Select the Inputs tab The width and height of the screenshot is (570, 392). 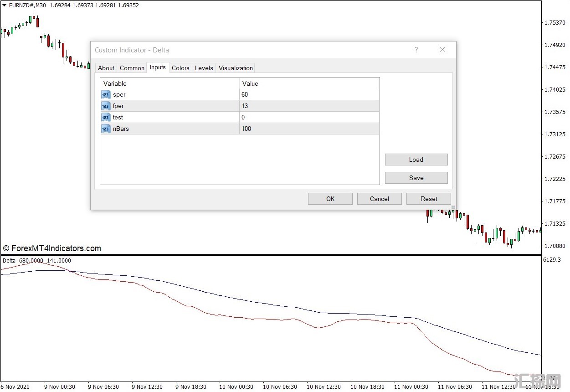(158, 67)
